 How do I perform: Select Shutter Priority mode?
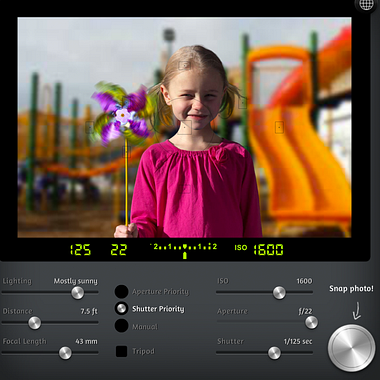tap(121, 309)
